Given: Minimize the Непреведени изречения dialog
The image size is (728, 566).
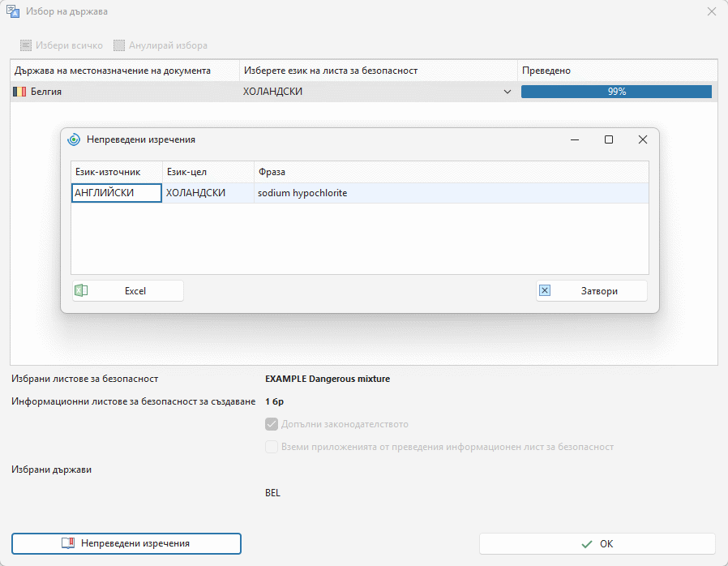Looking at the screenshot, I should (575, 139).
